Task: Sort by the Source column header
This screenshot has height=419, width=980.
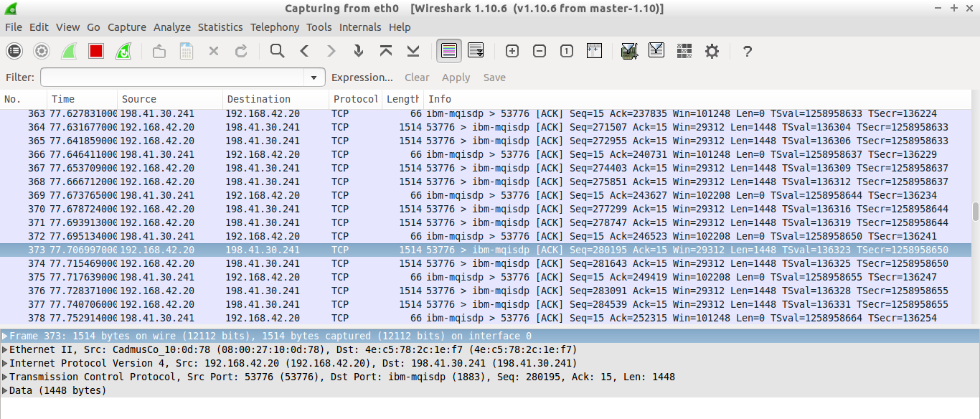Action: point(170,99)
